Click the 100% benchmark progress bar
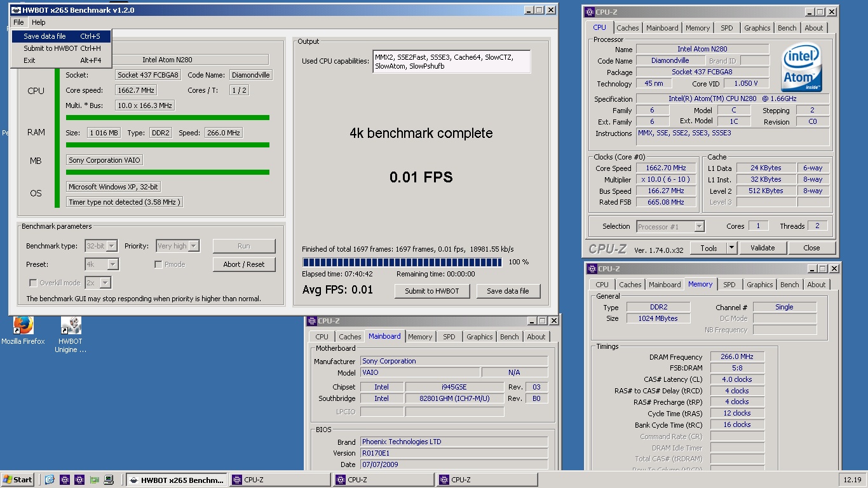Viewport: 868px width, 488px height. tap(402, 262)
